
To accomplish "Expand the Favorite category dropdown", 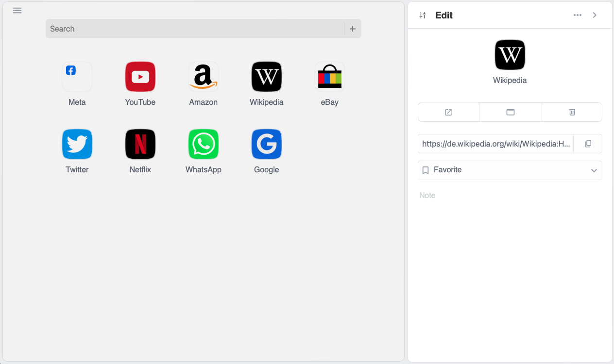I will click(x=510, y=170).
